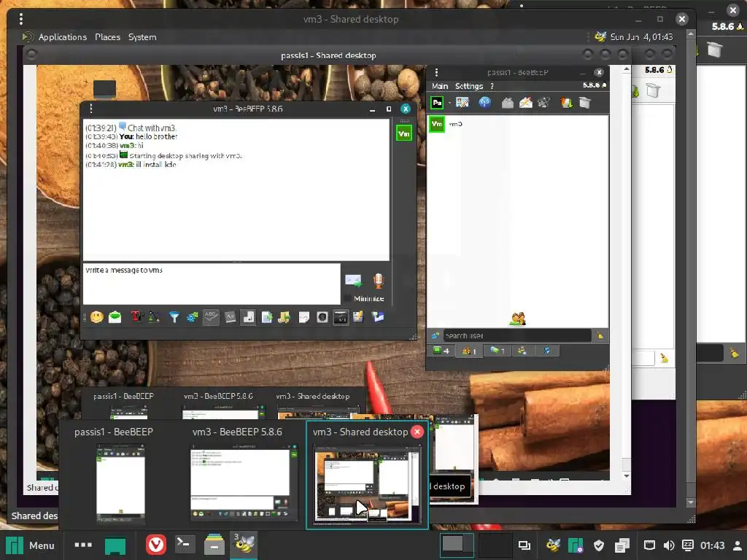
Task: Expand the status dropdown arrow beside Pa
Action: coord(449,103)
